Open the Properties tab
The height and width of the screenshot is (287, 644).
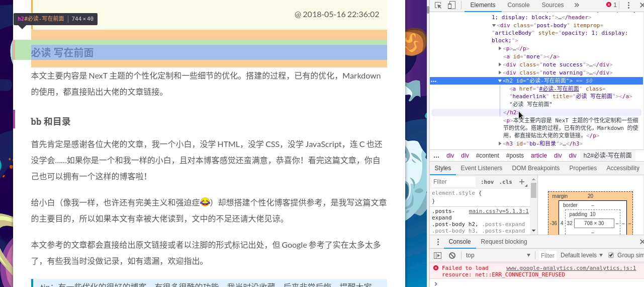[x=583, y=168]
